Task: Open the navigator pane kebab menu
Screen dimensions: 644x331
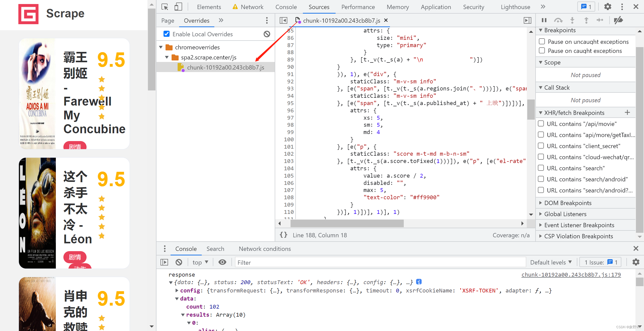Action: point(267,20)
